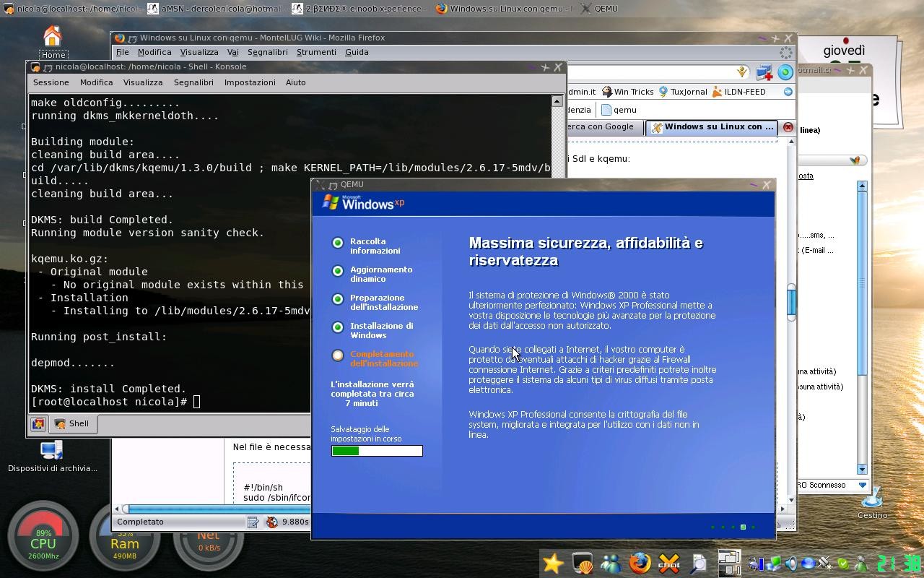The image size is (924, 578).
Task: Open the qemu bookmark in toolbar
Action: [x=619, y=110]
